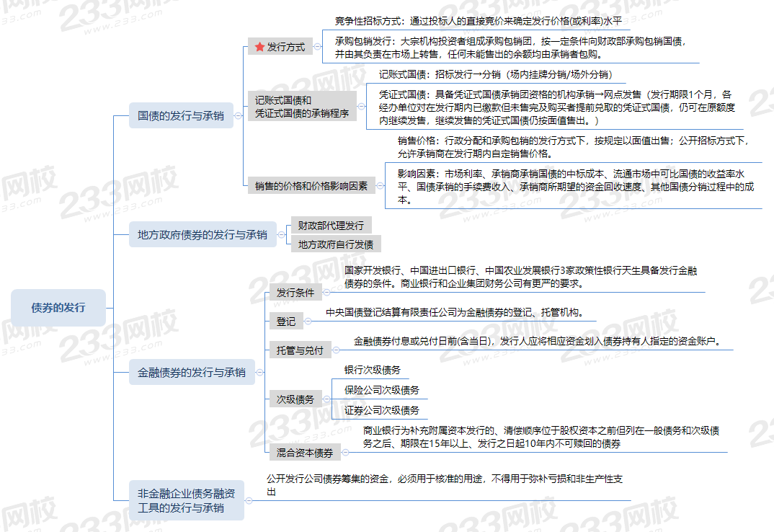Click the 凭证式国债 description text
The width and height of the screenshot is (774, 532).
coord(557,107)
